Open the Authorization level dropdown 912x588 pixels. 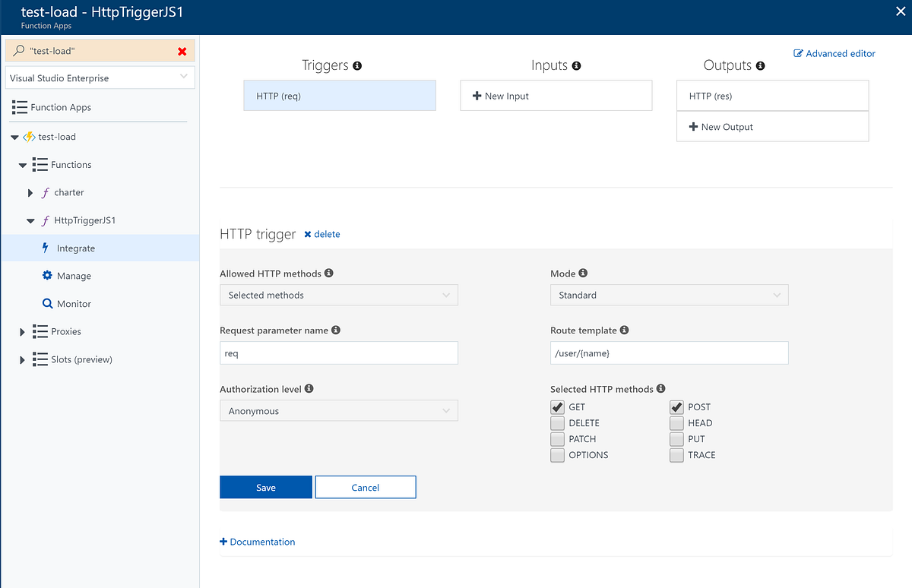click(339, 411)
